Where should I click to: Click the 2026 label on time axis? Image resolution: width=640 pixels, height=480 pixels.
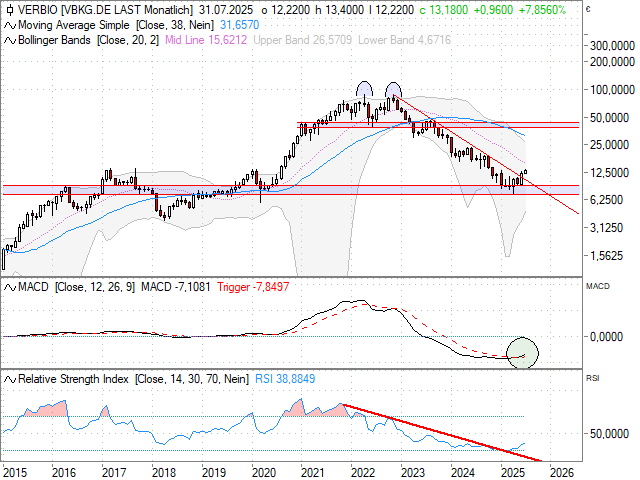562,473
